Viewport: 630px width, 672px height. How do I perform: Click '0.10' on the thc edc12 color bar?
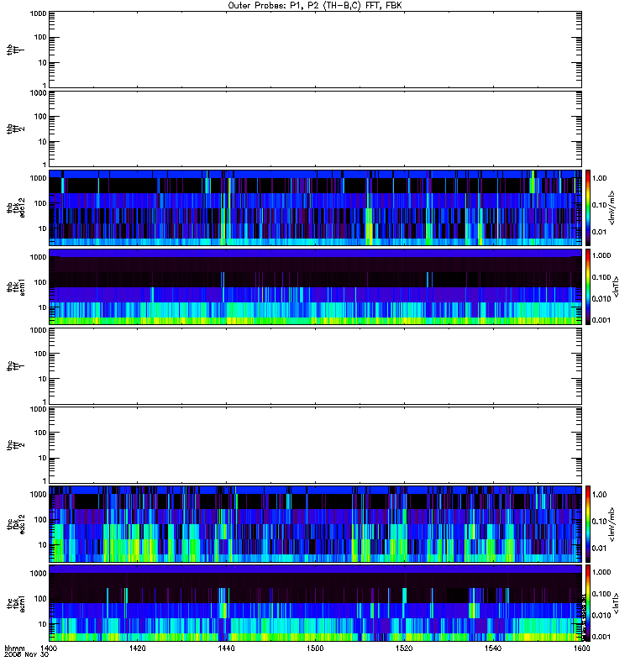(600, 522)
